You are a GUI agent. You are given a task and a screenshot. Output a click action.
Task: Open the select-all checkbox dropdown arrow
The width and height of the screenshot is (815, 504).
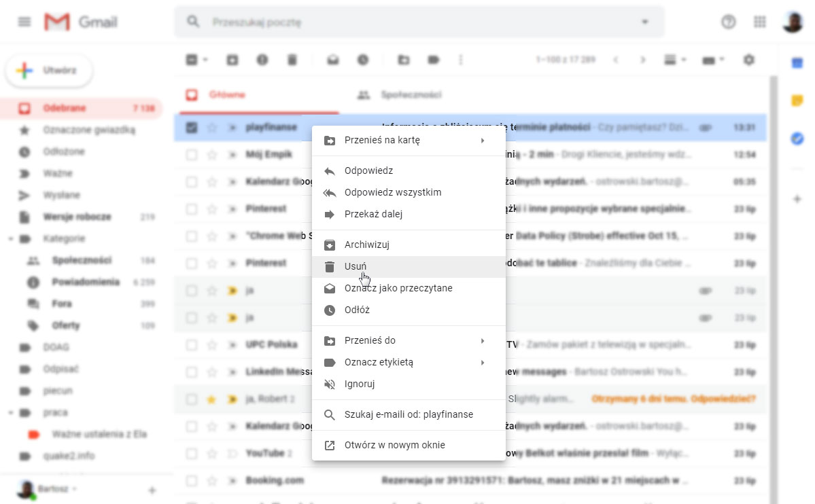[205, 60]
